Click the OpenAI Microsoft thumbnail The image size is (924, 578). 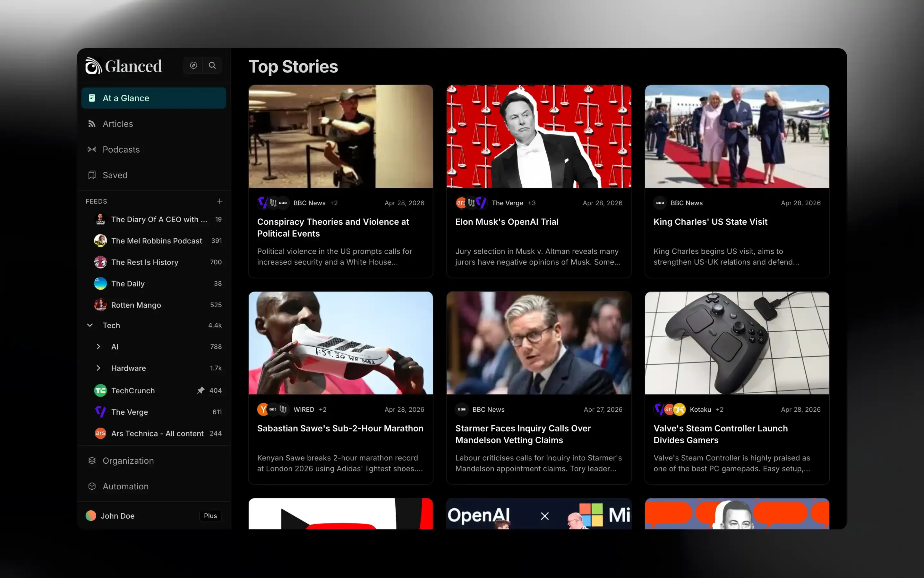point(539,514)
